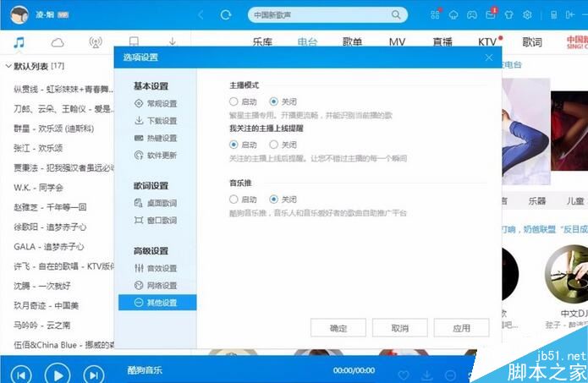This screenshot has height=383, width=588.
Task: Open the 乐器 radio category
Action: pos(537,201)
